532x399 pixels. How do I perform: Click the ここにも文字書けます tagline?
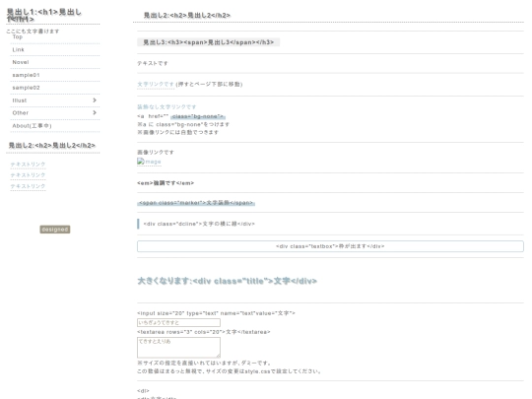33,32
